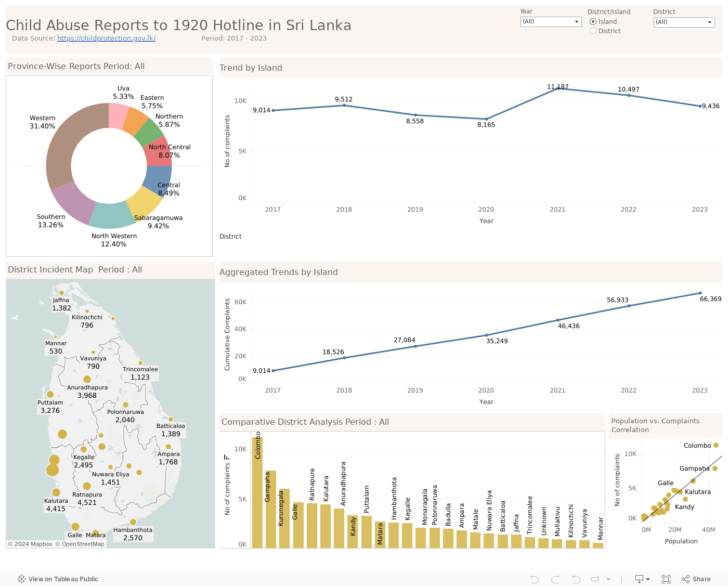Open the Year filter dropdown

coord(551,22)
